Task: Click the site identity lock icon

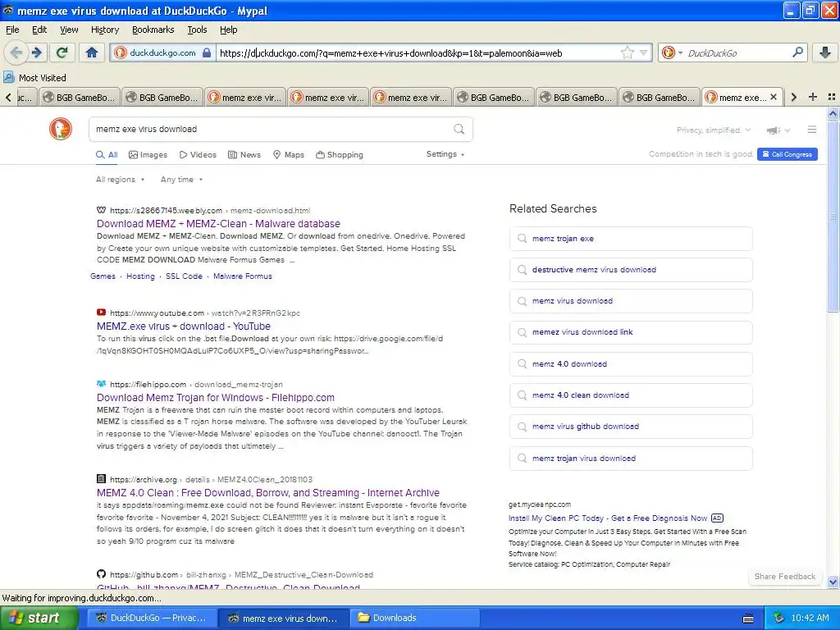Action: pos(207,52)
